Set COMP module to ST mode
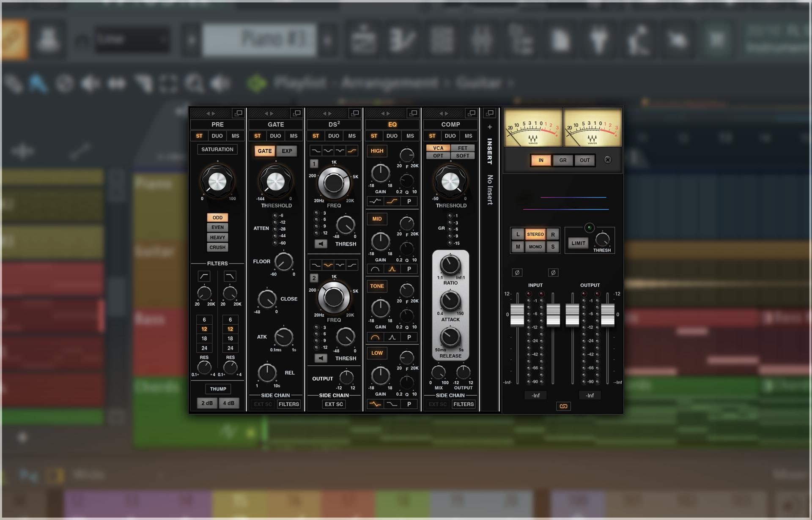Image resolution: width=812 pixels, height=520 pixels. (x=432, y=136)
